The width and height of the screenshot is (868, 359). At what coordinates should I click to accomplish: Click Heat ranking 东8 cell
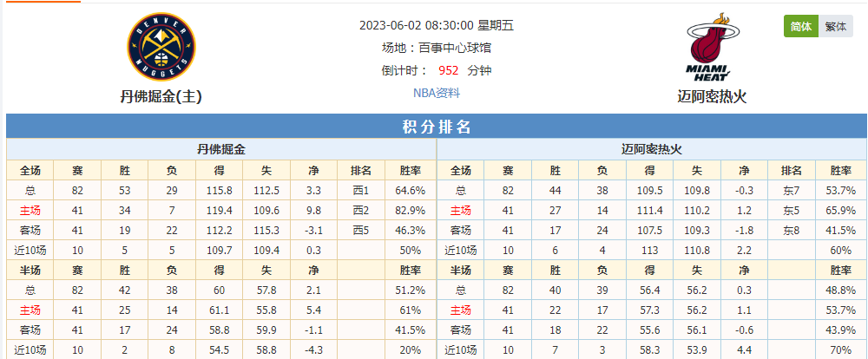click(x=792, y=230)
